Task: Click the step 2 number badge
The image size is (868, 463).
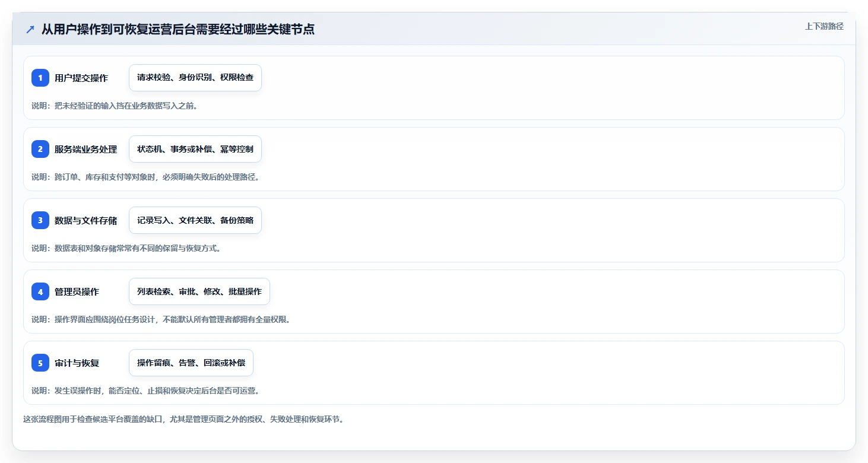Action: (40, 149)
